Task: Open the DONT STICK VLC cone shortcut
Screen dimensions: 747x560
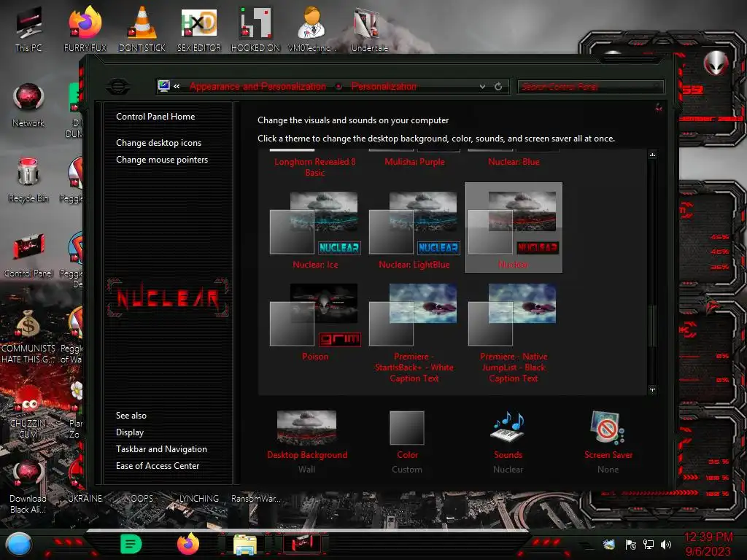Action: [x=142, y=28]
